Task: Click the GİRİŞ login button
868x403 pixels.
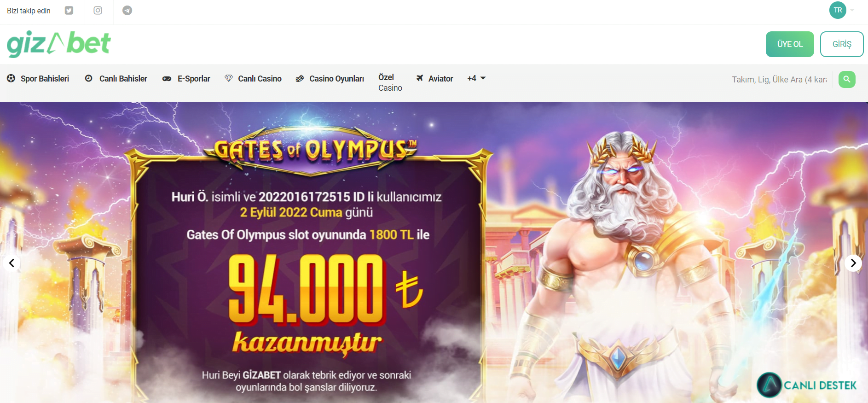Action: 842,44
